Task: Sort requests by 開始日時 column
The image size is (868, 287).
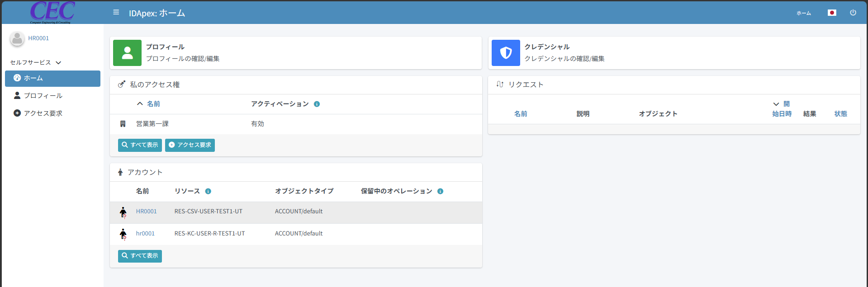Action: (x=782, y=109)
